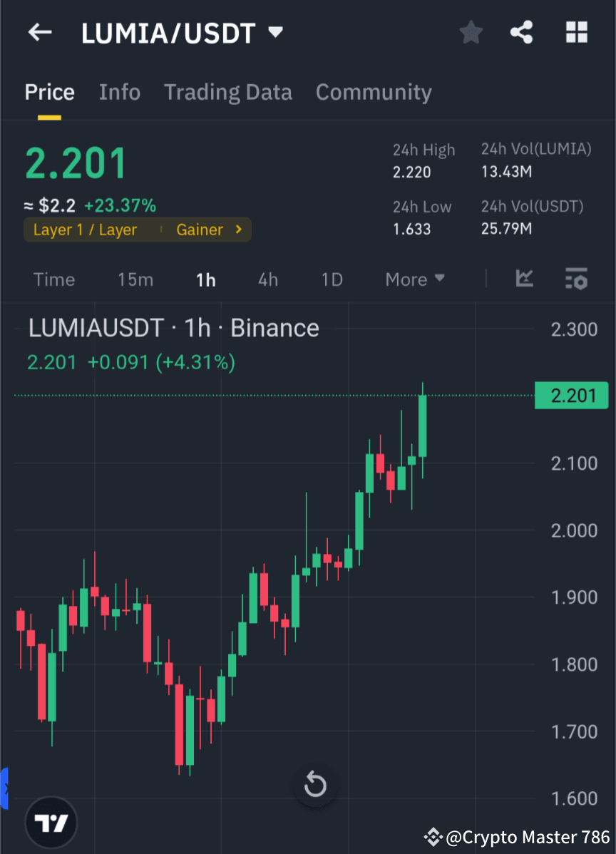Open the trading pair dropdown
Image resolution: width=616 pixels, height=854 pixels.
tap(275, 31)
